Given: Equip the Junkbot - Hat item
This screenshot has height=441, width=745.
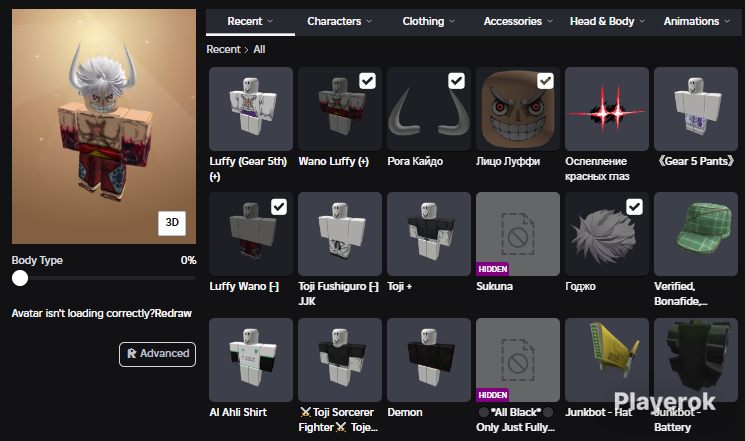Looking at the screenshot, I should pos(607,360).
